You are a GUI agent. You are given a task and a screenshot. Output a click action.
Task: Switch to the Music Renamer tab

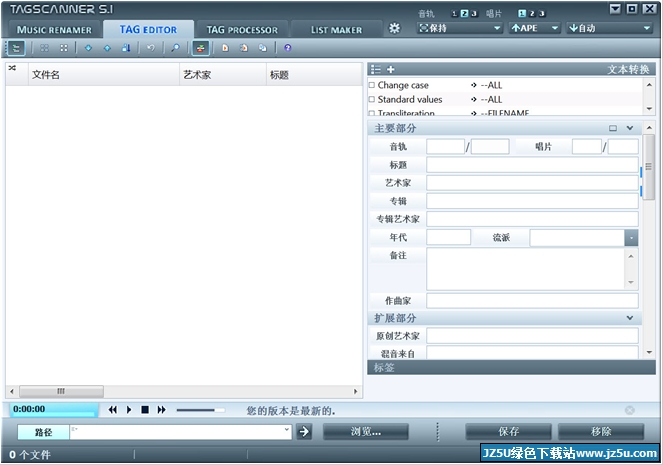click(x=54, y=30)
